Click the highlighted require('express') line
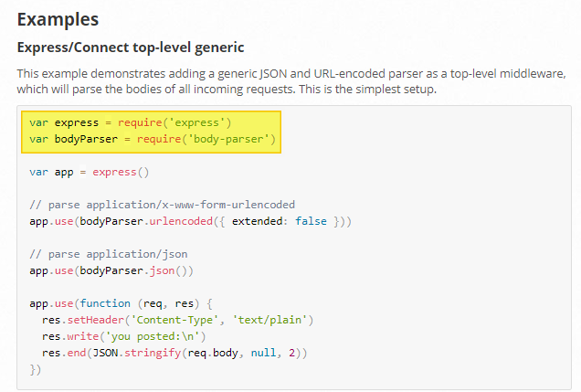Screen dimensions: 581x392 point(131,122)
